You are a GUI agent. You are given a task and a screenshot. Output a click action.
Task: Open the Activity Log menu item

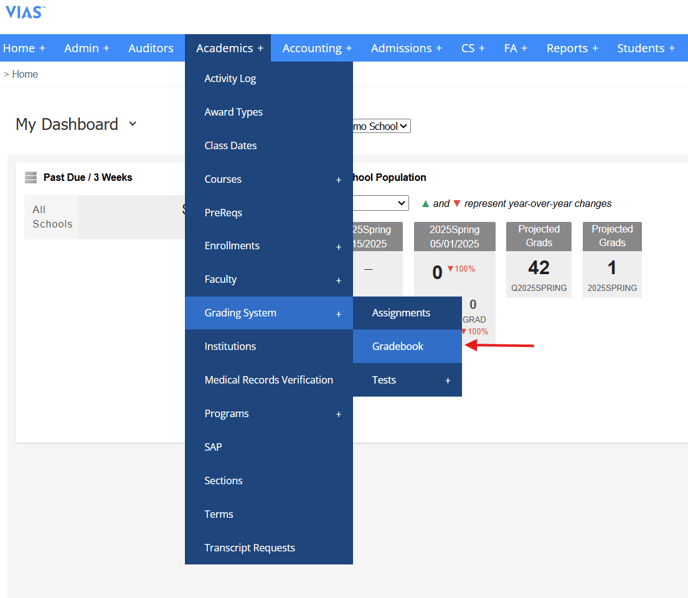click(x=230, y=79)
